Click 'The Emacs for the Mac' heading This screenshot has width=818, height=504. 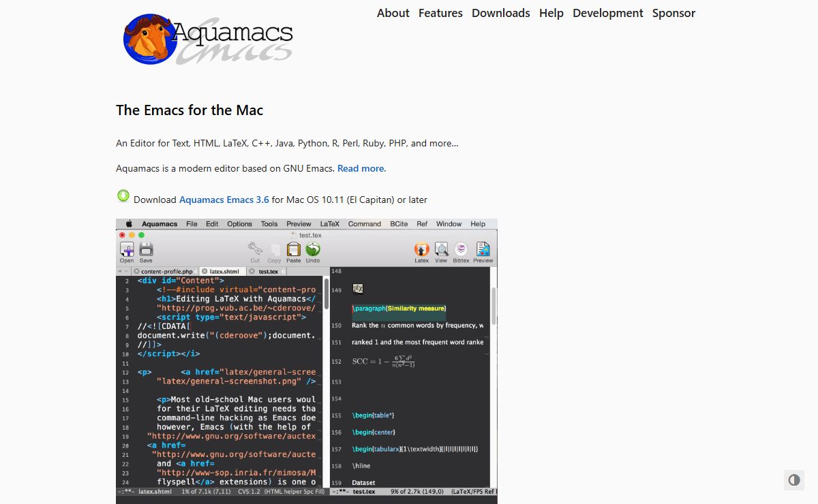tap(190, 110)
